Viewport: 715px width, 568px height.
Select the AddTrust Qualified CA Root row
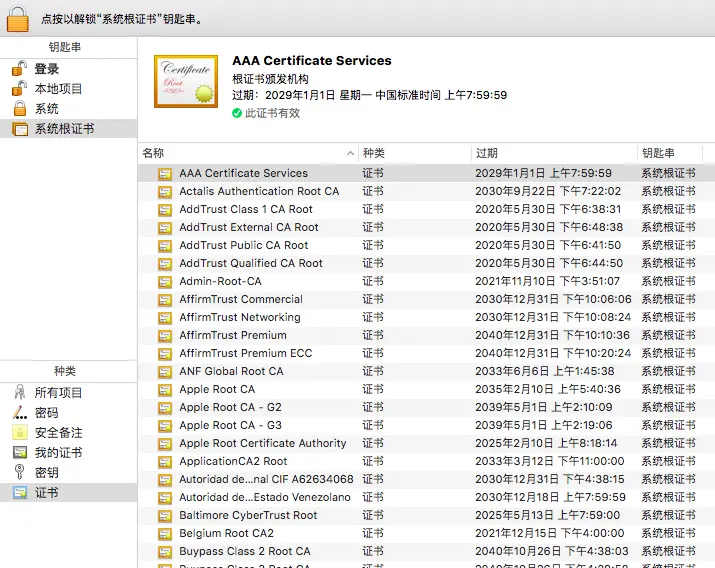click(426, 263)
